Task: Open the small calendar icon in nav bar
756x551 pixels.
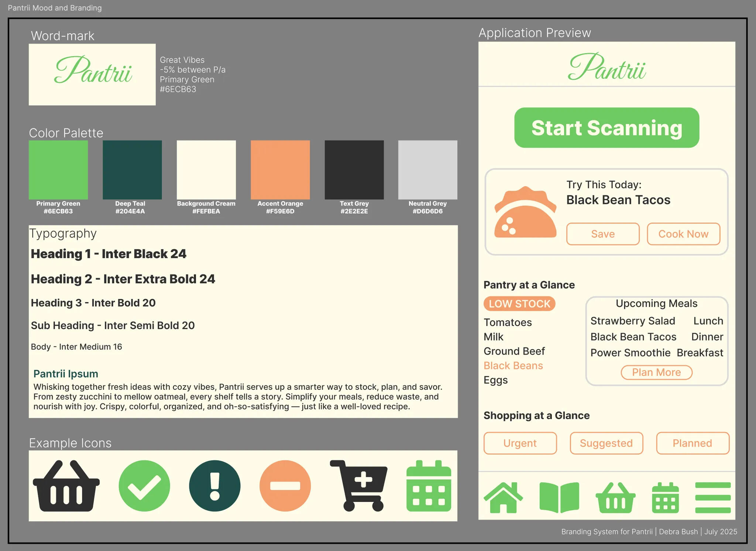Action: [x=665, y=498]
